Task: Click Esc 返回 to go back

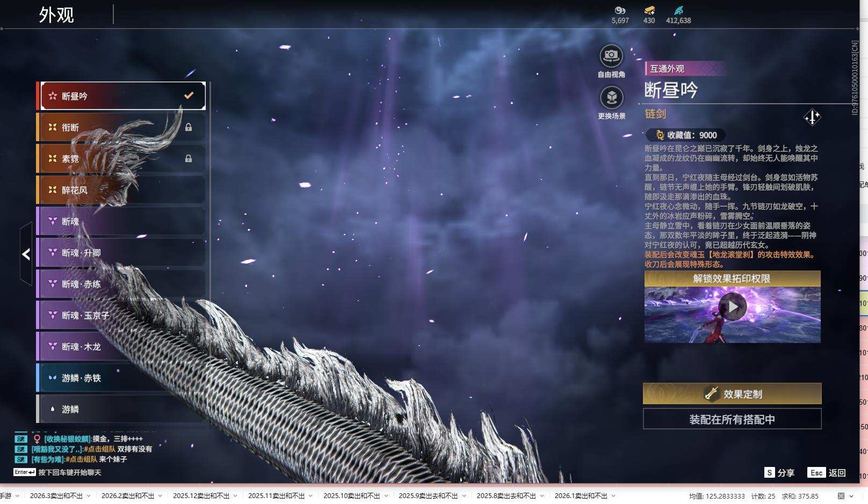Action: [x=827, y=472]
